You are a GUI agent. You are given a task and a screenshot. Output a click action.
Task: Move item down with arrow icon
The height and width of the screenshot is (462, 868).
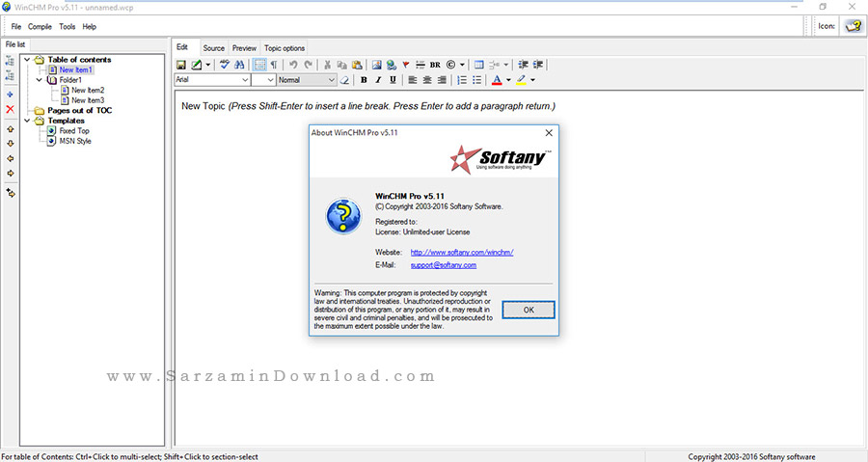click(x=10, y=144)
